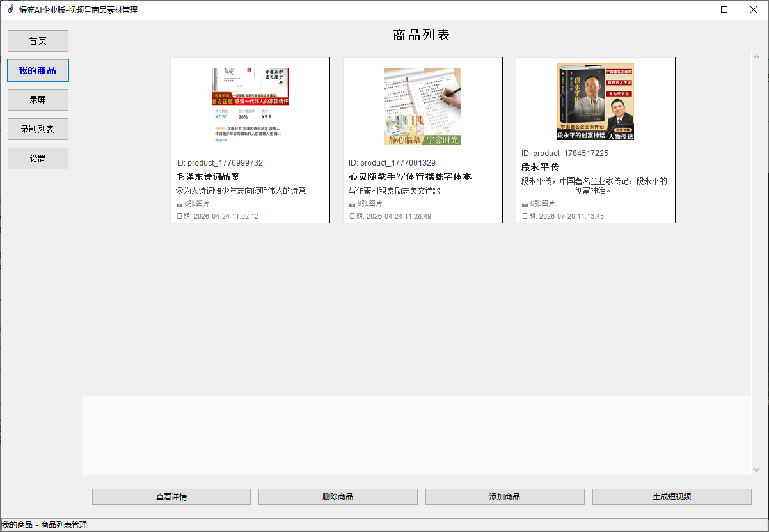Click date 2026-04-24 11:02:12
The width and height of the screenshot is (769, 532).
coord(218,216)
